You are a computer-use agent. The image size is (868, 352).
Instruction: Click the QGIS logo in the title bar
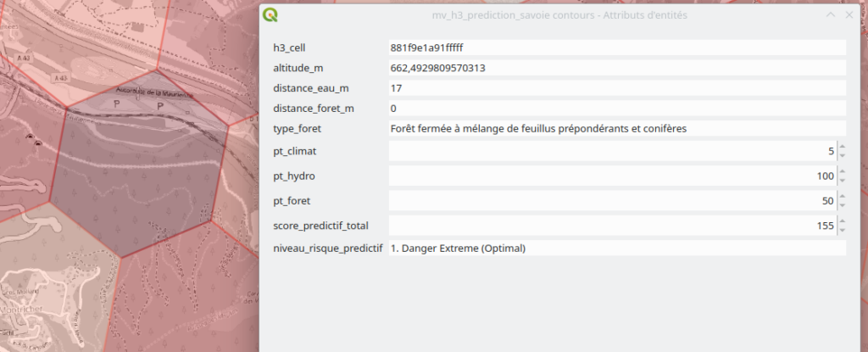tap(271, 15)
